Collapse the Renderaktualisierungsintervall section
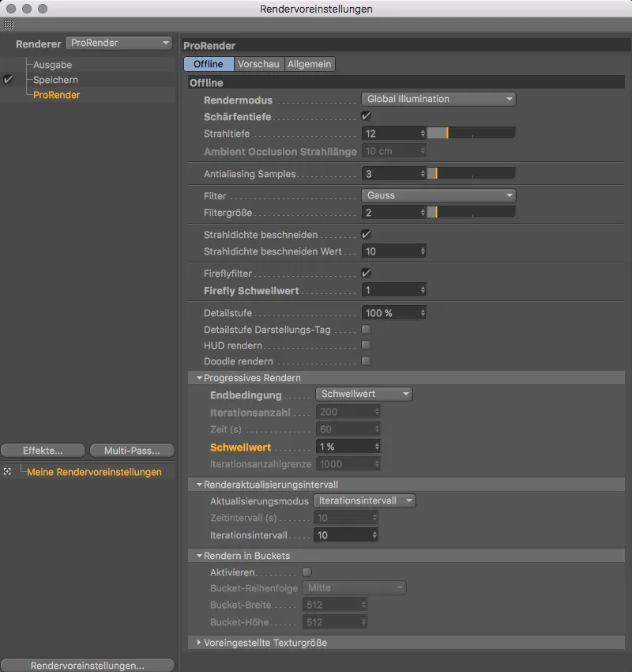 pos(200,485)
